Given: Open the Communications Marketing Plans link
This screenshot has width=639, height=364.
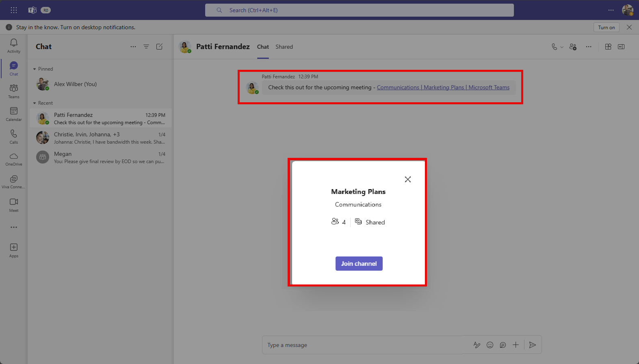Looking at the screenshot, I should [443, 87].
